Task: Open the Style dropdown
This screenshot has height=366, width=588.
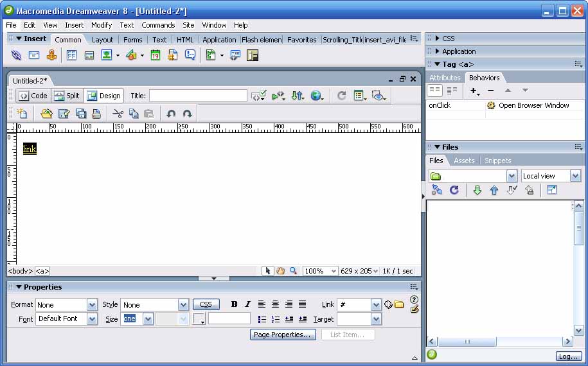Action: coord(183,305)
